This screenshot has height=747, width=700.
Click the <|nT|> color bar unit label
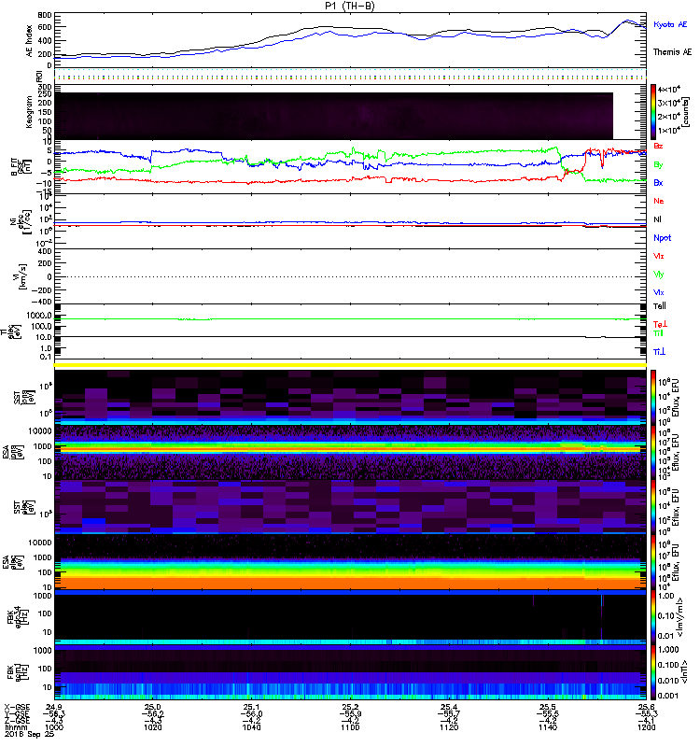click(683, 671)
